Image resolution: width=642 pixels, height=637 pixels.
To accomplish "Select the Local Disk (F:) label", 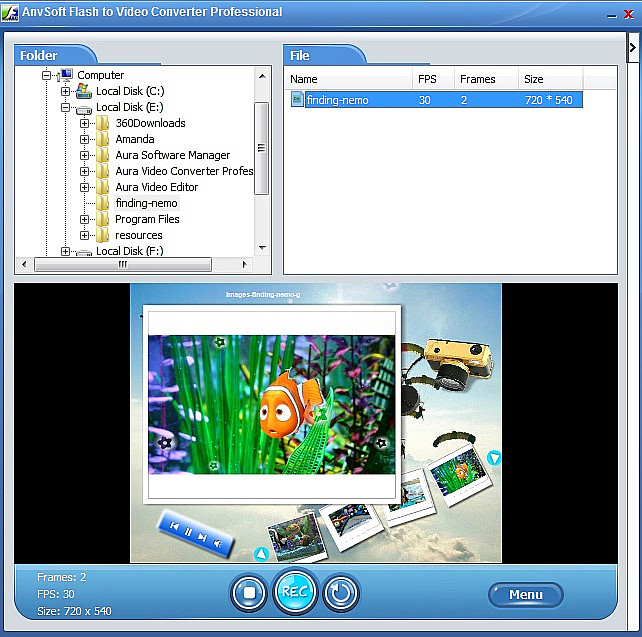I will pyautogui.click(x=130, y=251).
